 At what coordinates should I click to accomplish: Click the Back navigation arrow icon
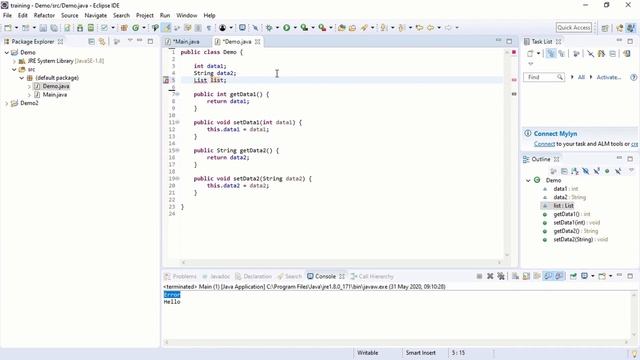431,28
